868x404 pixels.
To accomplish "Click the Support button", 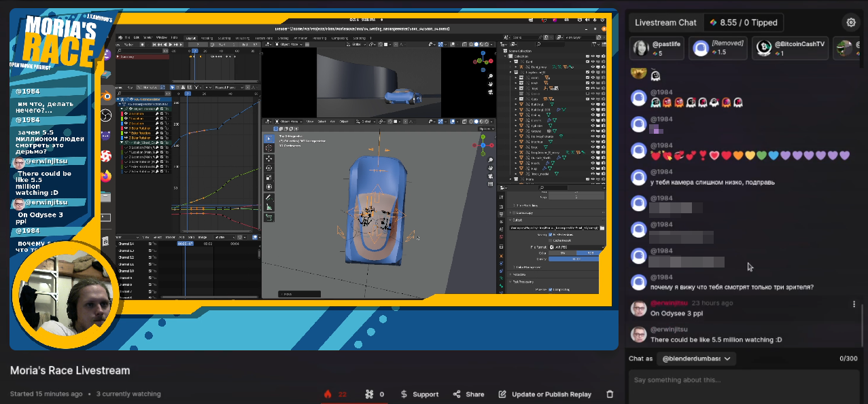I will coord(419,394).
